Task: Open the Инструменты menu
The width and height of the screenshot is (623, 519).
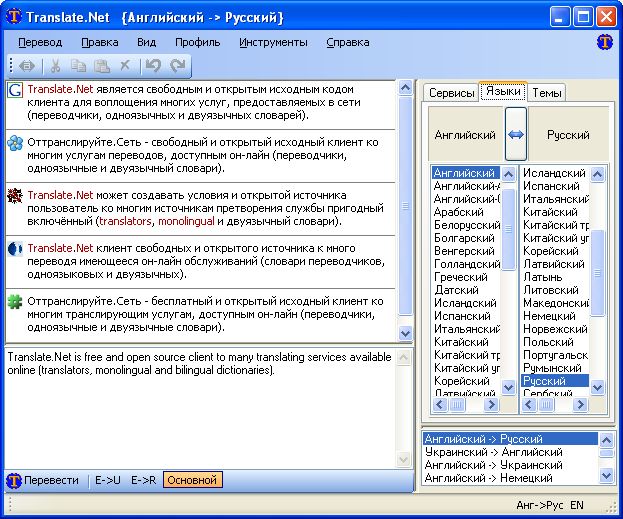Action: 274,42
